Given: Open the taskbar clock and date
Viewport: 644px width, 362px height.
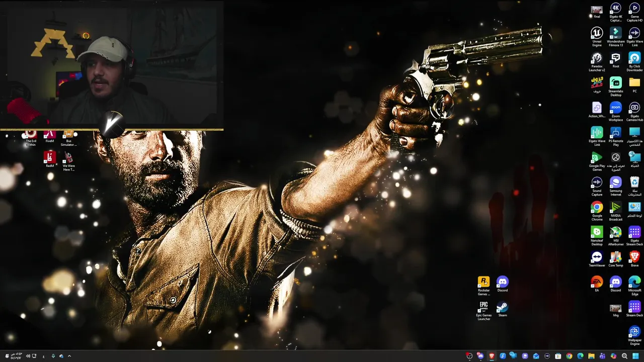Looking at the screenshot, I should [16, 356].
